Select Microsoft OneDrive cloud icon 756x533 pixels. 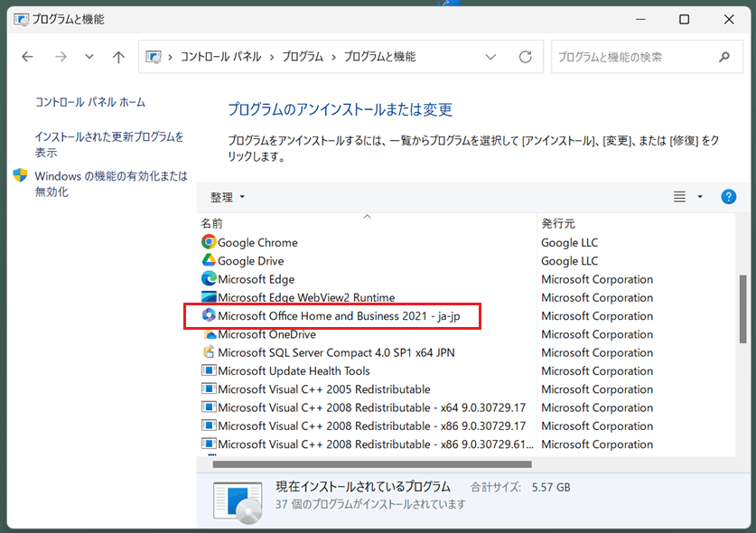pyautogui.click(x=210, y=334)
